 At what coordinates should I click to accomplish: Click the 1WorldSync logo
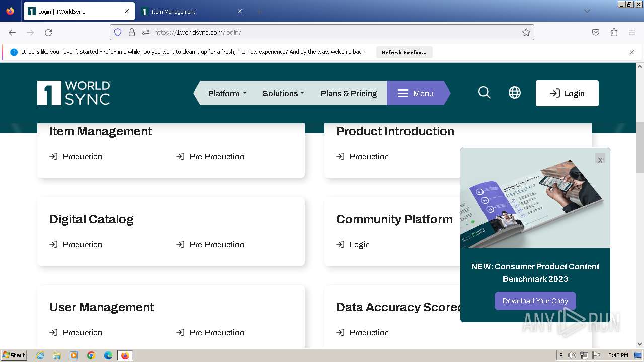pos(73,93)
